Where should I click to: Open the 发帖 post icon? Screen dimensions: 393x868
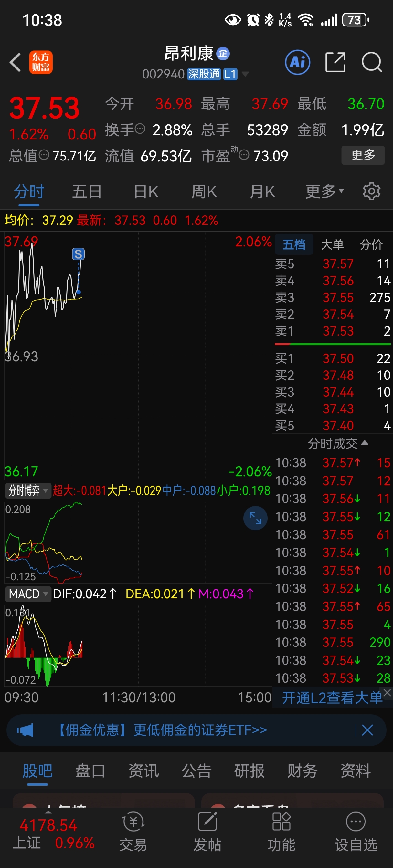click(x=207, y=832)
